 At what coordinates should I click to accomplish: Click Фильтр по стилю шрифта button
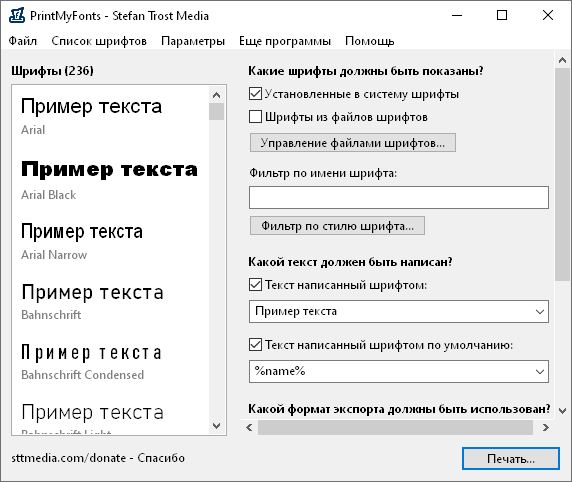tap(337, 226)
